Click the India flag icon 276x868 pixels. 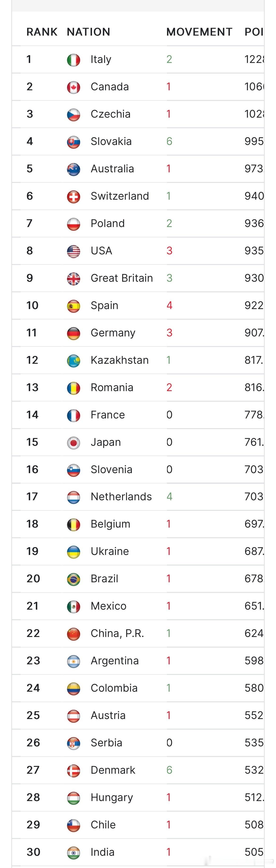(x=73, y=852)
